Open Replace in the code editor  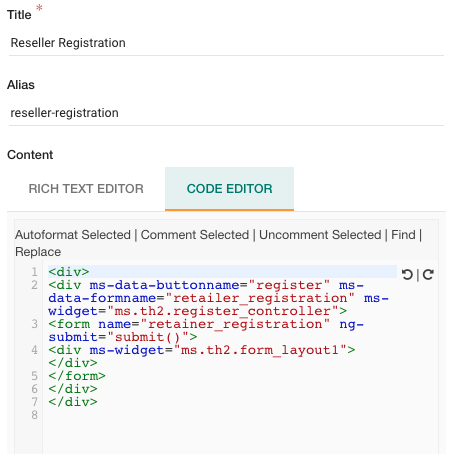coord(38,252)
